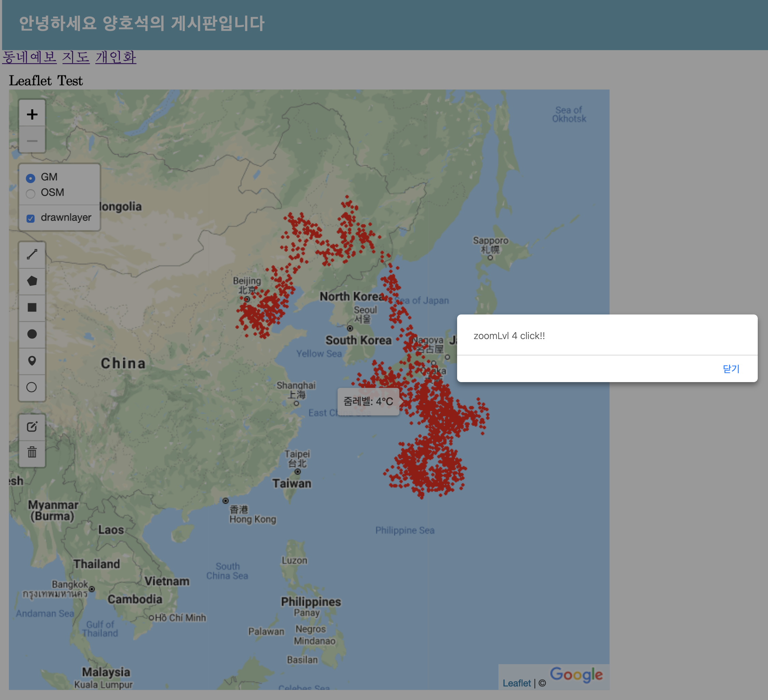The image size is (768, 700).
Task: Click the Google logo on map
Action: click(x=576, y=674)
